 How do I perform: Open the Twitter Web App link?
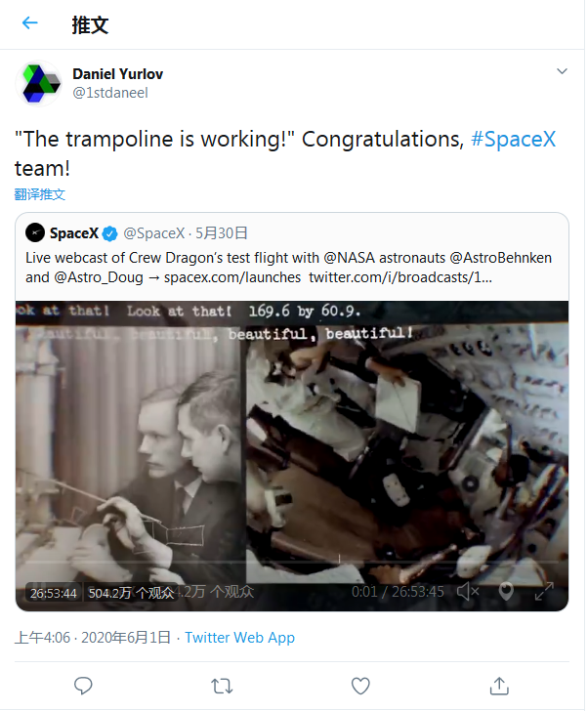point(239,638)
